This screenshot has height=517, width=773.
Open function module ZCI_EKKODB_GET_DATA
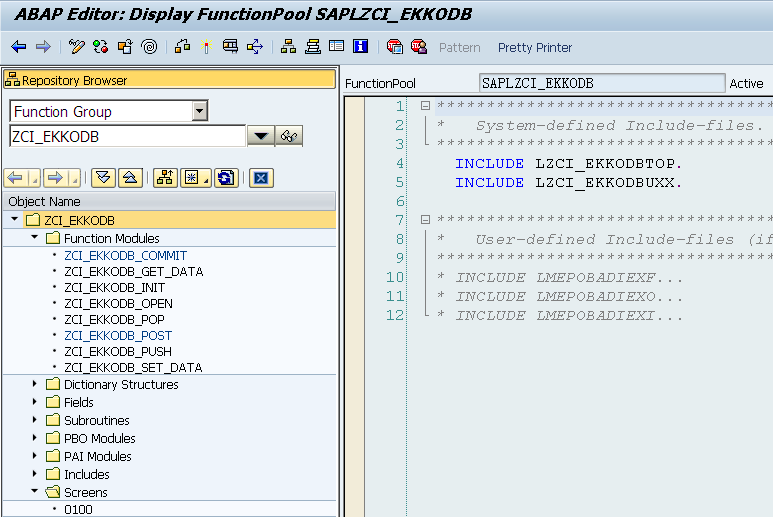(133, 271)
